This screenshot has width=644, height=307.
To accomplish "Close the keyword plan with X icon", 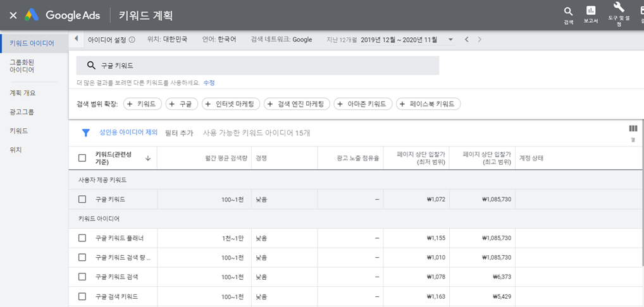I will (13, 16).
